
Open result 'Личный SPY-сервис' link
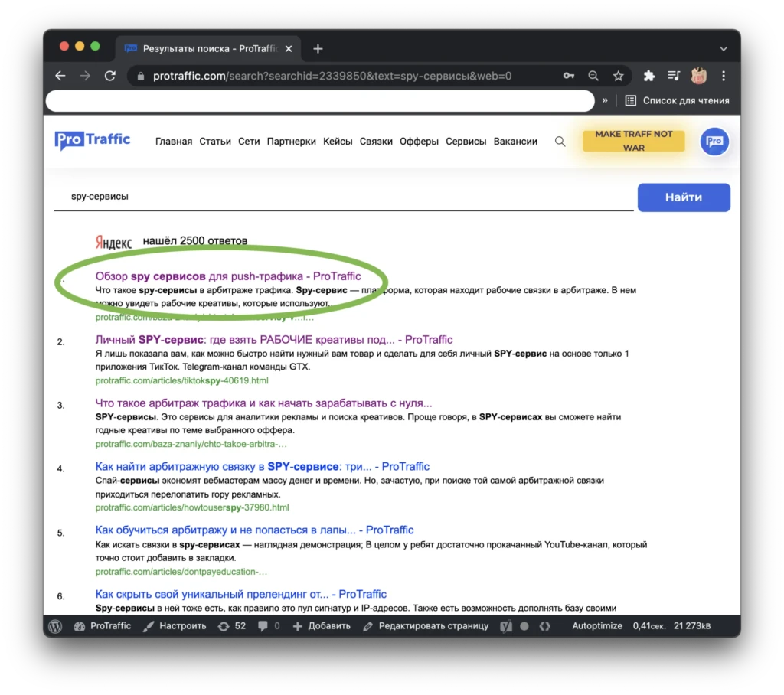[x=273, y=340]
